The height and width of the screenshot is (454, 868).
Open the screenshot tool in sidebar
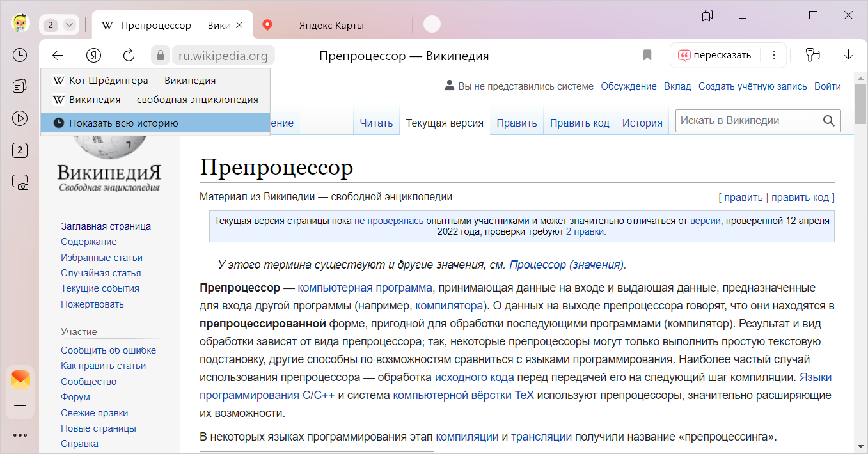pyautogui.click(x=20, y=183)
